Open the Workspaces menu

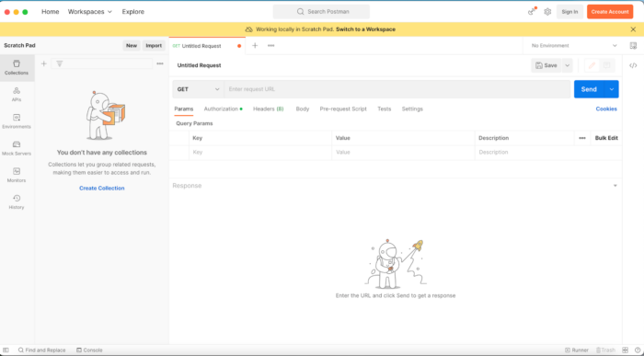tap(90, 12)
